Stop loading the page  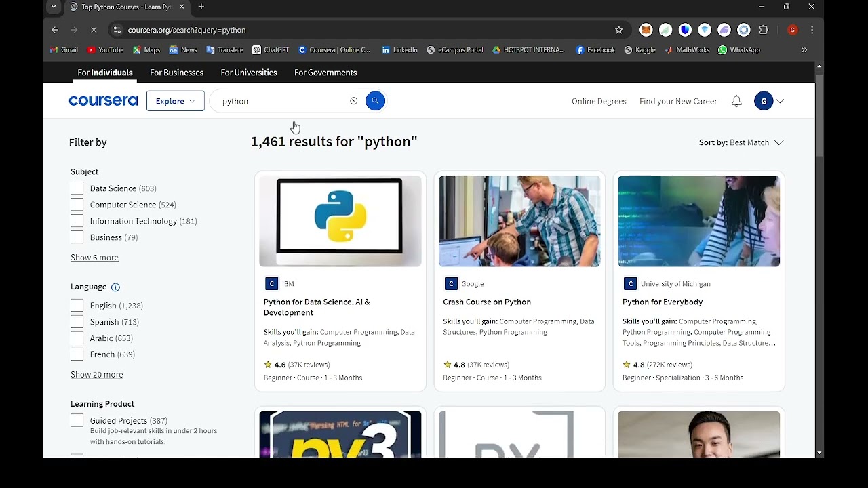click(x=94, y=30)
